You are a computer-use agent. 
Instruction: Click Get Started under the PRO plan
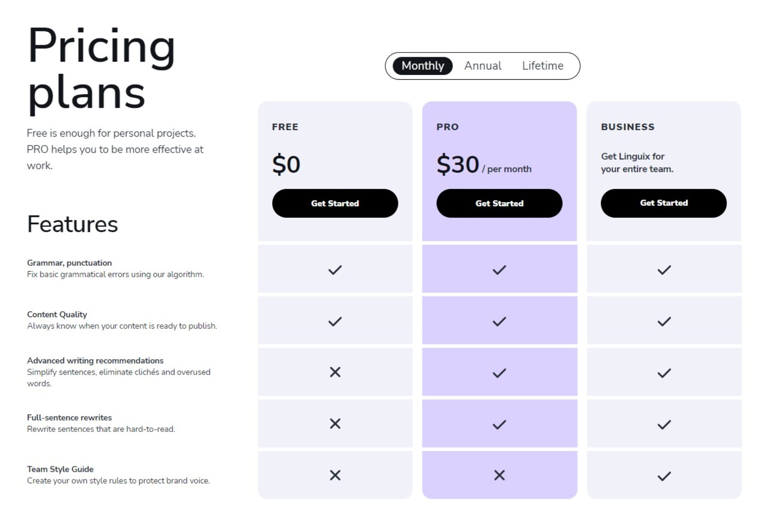[499, 203]
